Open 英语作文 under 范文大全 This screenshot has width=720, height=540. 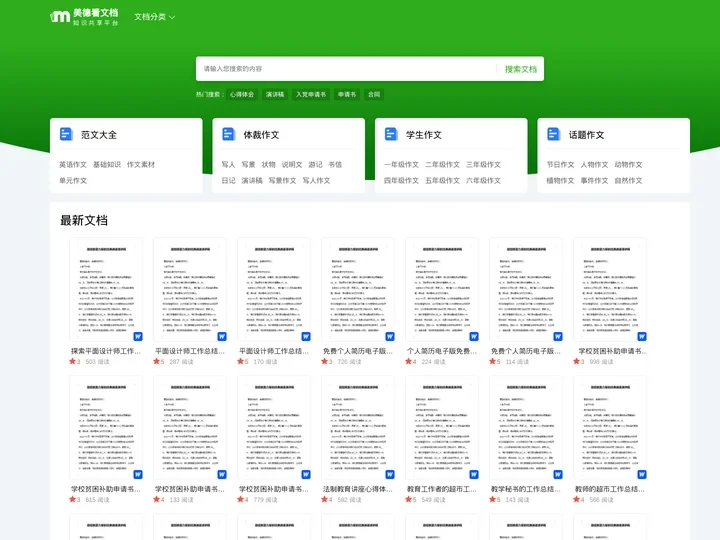tap(73, 164)
